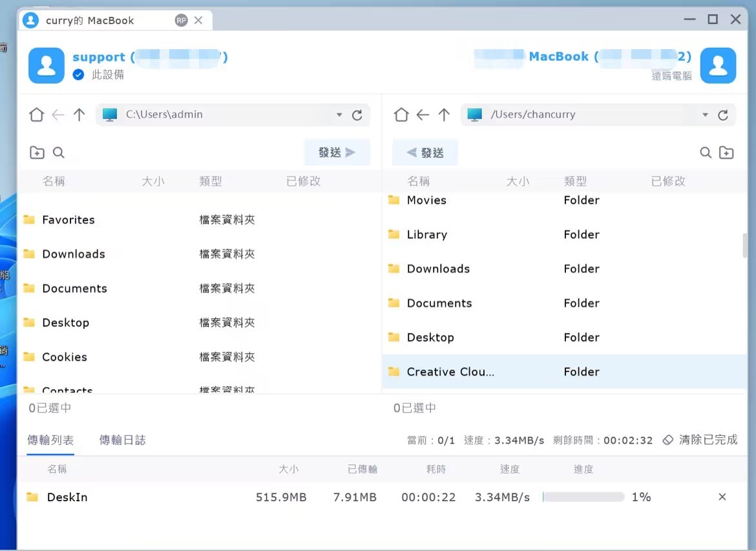Click transfer list 已傳輸 column header
The width and height of the screenshot is (756, 551).
pos(362,469)
